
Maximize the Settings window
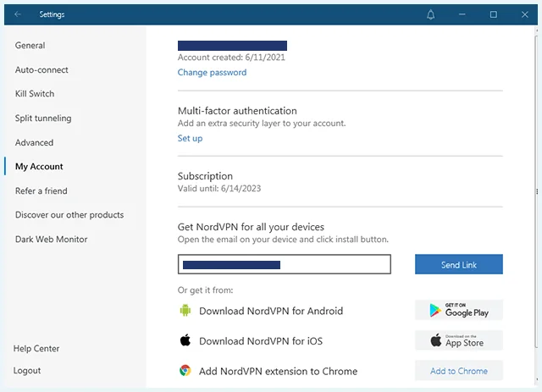coord(493,14)
